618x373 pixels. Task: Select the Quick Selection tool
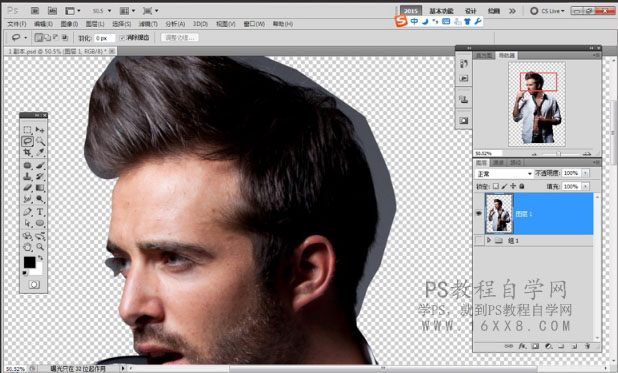40,141
